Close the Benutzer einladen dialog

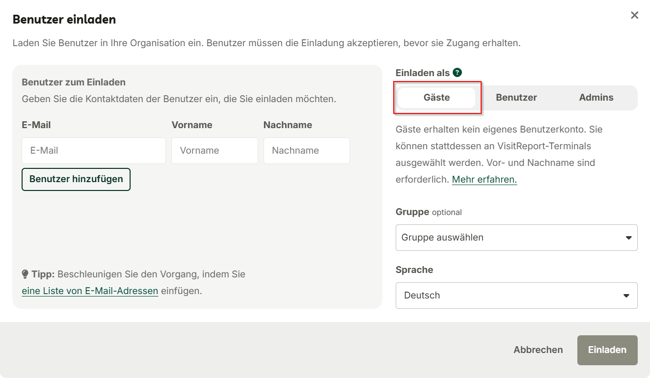[x=634, y=15]
